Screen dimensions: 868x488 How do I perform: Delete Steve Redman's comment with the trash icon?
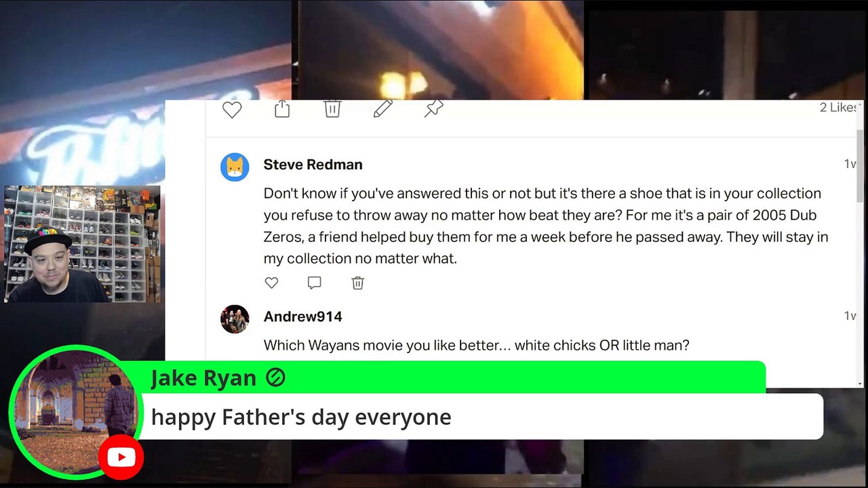(358, 283)
